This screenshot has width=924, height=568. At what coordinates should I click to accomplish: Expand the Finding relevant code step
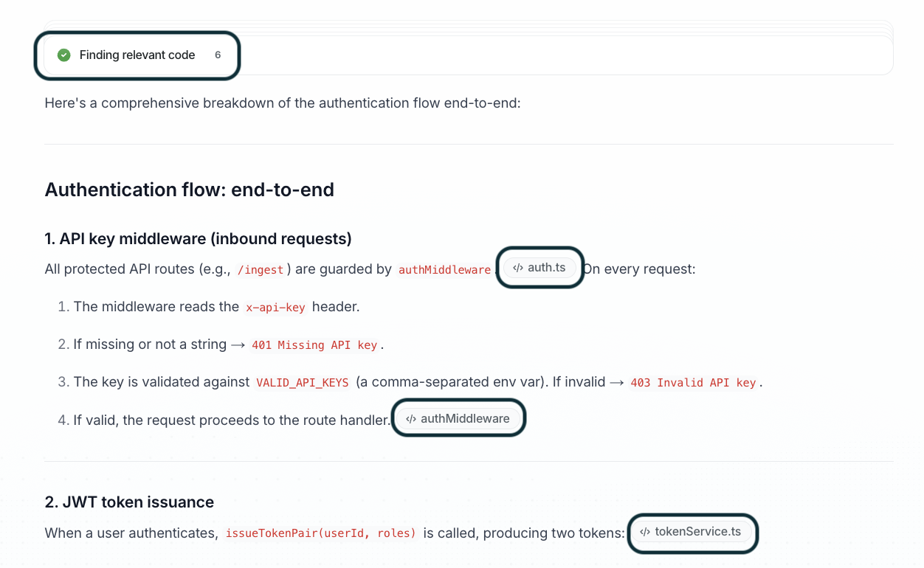click(x=137, y=55)
